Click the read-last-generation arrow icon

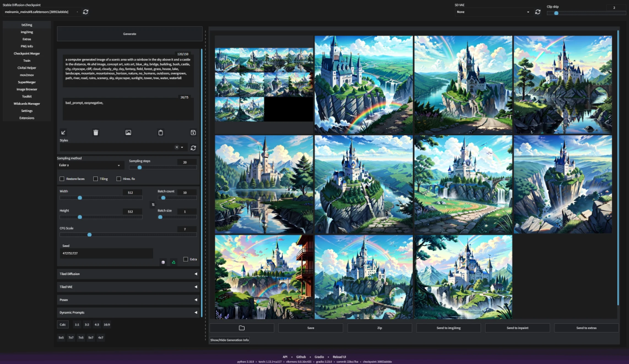63,132
